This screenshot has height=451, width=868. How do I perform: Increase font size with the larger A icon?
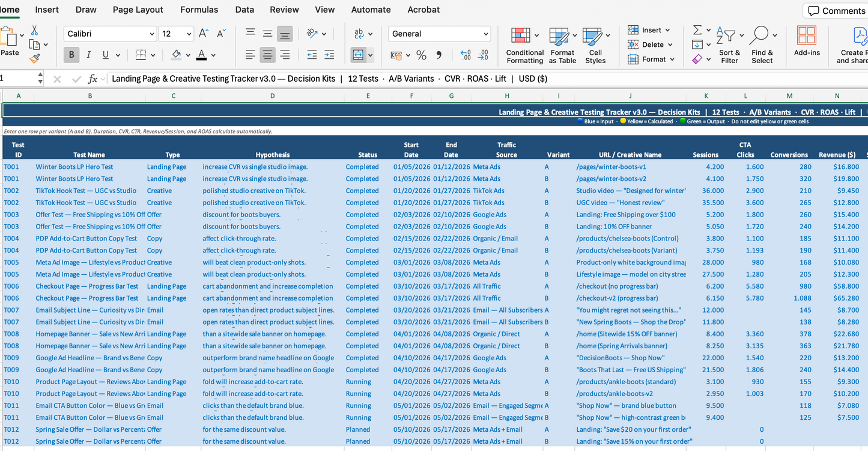(204, 34)
